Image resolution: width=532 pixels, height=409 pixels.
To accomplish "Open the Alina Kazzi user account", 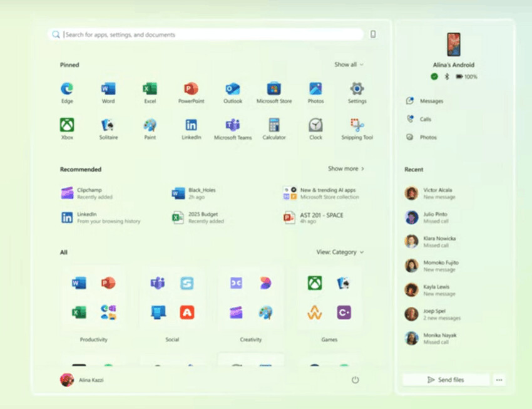I will [82, 380].
